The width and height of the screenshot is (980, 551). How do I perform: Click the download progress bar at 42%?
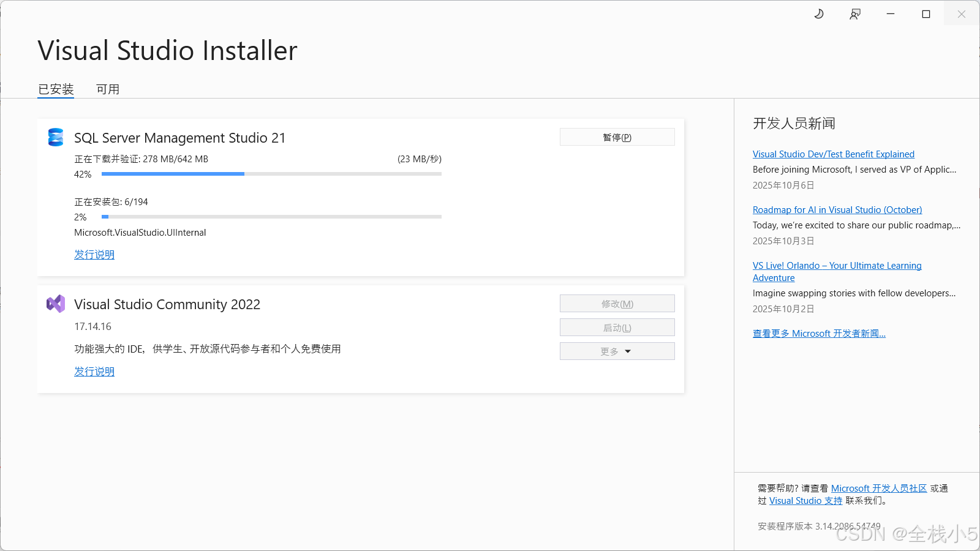271,174
